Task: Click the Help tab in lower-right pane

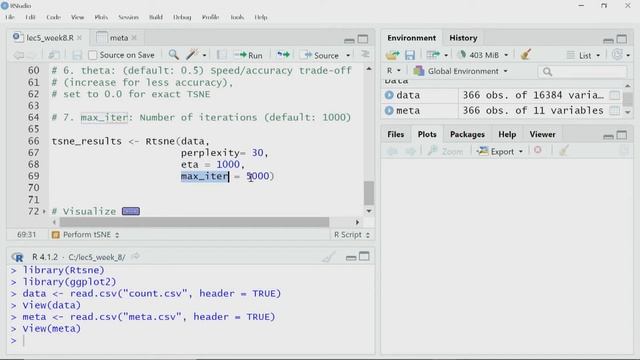Action: pos(507,134)
